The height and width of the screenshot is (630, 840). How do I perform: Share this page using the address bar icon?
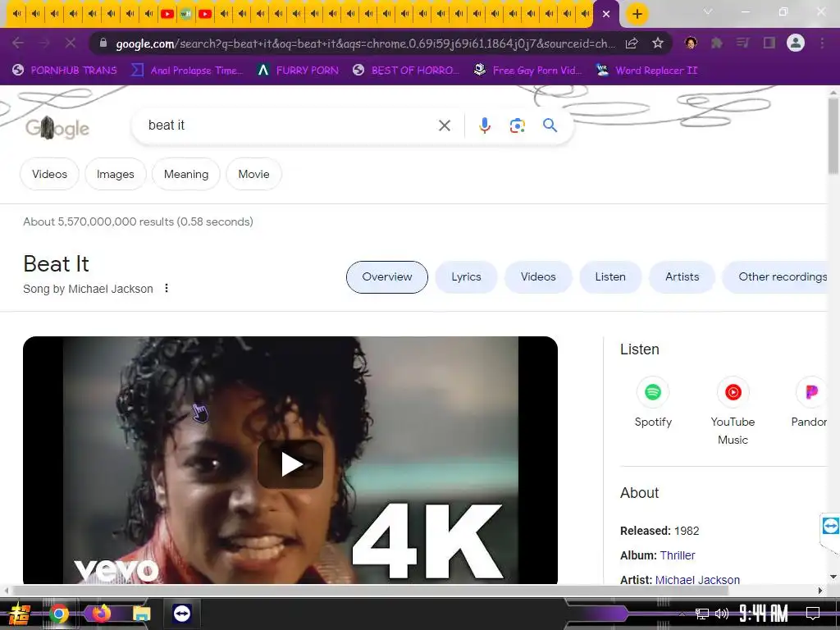[632, 43]
